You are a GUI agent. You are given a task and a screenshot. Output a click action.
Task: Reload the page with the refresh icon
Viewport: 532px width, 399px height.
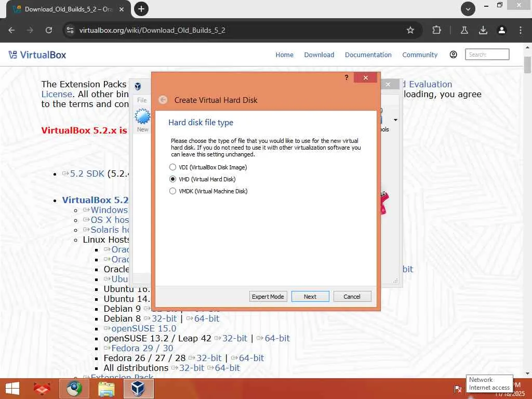[49, 30]
